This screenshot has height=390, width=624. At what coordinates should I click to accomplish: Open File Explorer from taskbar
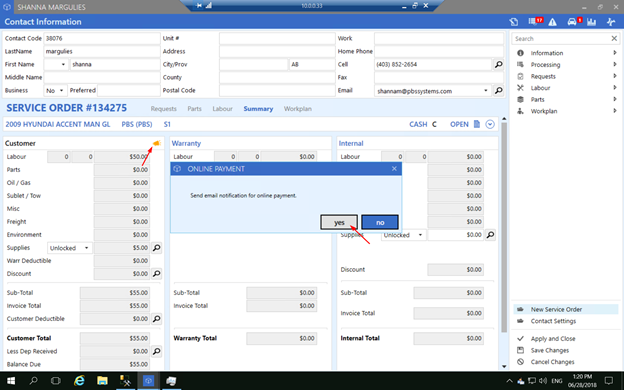point(102,381)
